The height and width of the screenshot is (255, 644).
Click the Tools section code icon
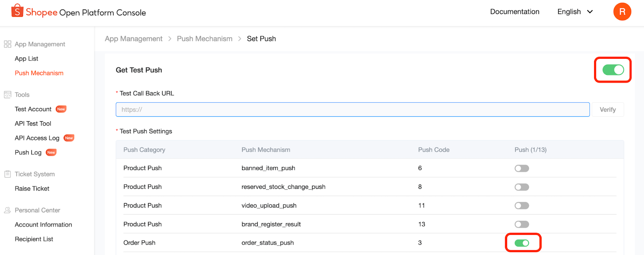click(8, 95)
